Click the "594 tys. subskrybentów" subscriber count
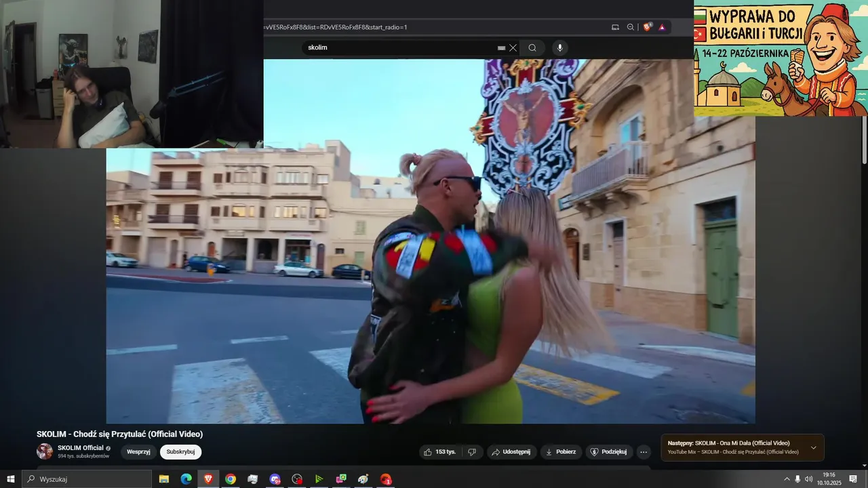This screenshot has width=868, height=488. point(83,456)
